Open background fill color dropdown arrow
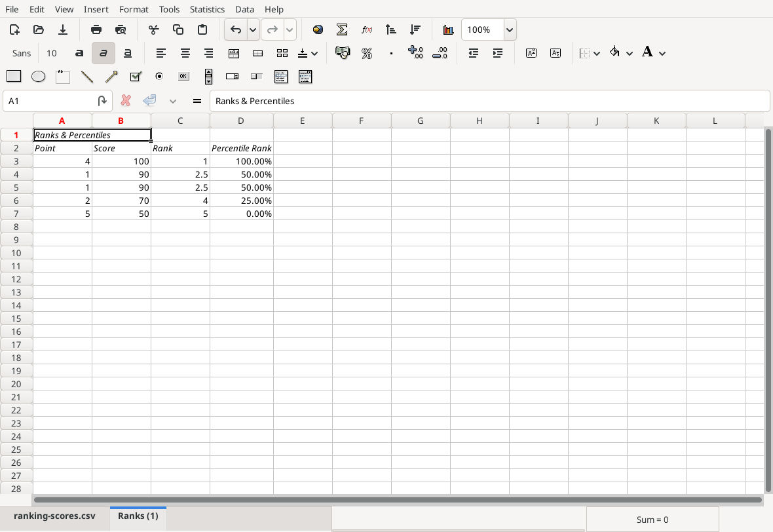The image size is (773, 532). (x=629, y=53)
